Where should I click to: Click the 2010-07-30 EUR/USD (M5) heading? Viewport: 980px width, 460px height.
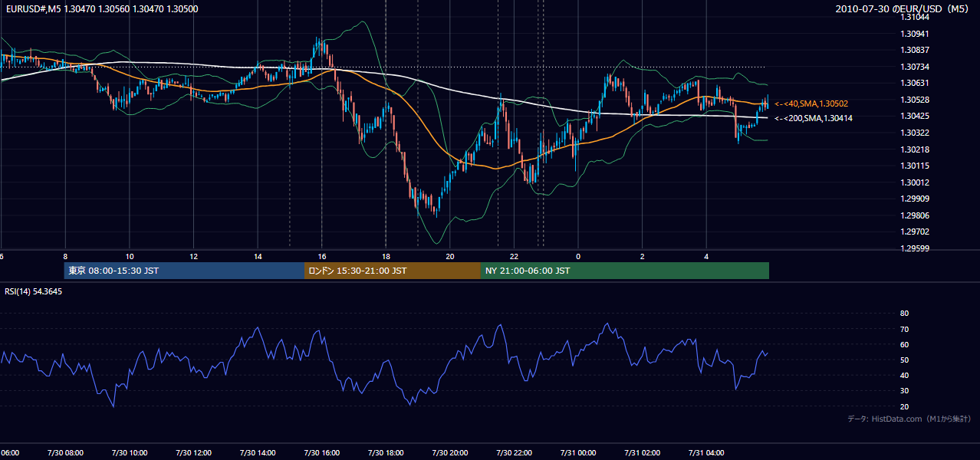(x=903, y=8)
